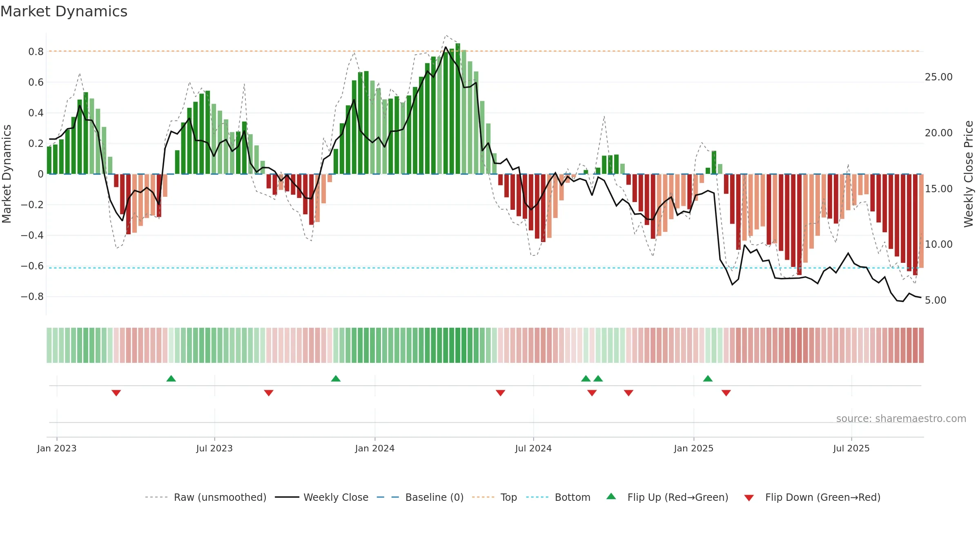Click the Flip Up triangle near May 2023
This screenshot has width=980, height=551.
tap(171, 378)
